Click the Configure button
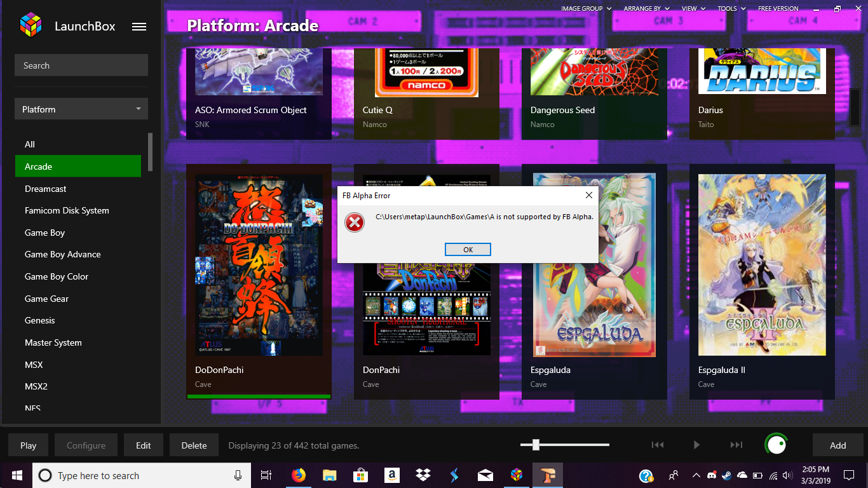Image resolution: width=868 pixels, height=488 pixels. [x=86, y=445]
